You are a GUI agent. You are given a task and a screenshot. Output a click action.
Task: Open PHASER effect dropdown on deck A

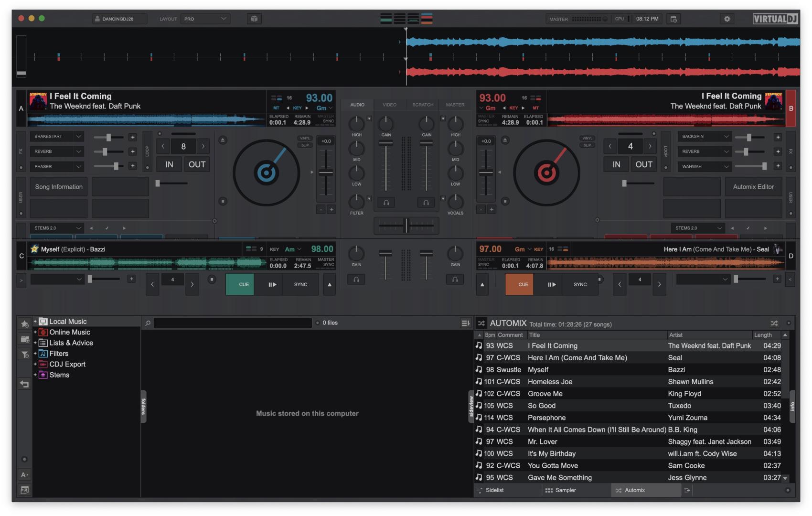point(57,167)
